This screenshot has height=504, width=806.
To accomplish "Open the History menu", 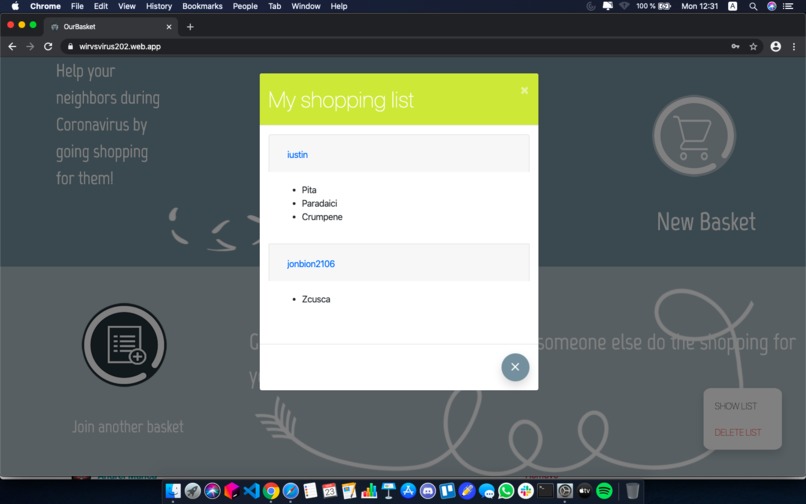I will click(159, 6).
